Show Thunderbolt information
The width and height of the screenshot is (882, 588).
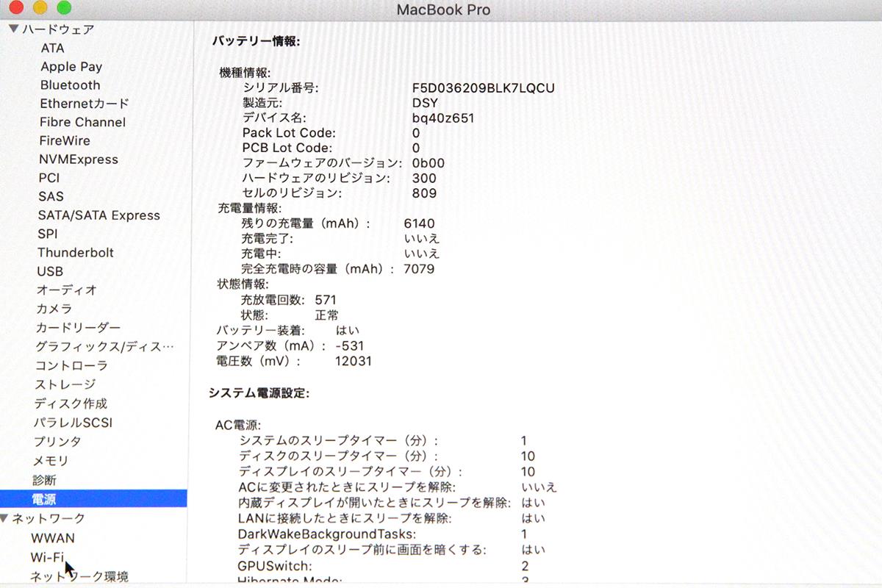coord(76,252)
